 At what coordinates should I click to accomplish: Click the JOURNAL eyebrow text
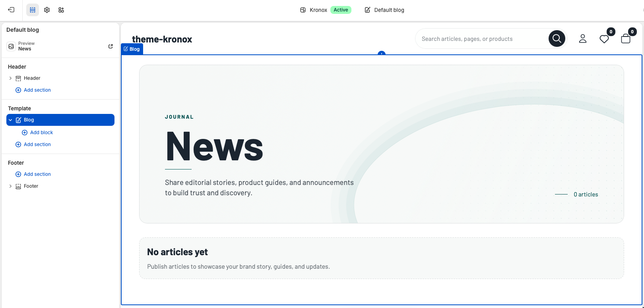click(x=179, y=117)
